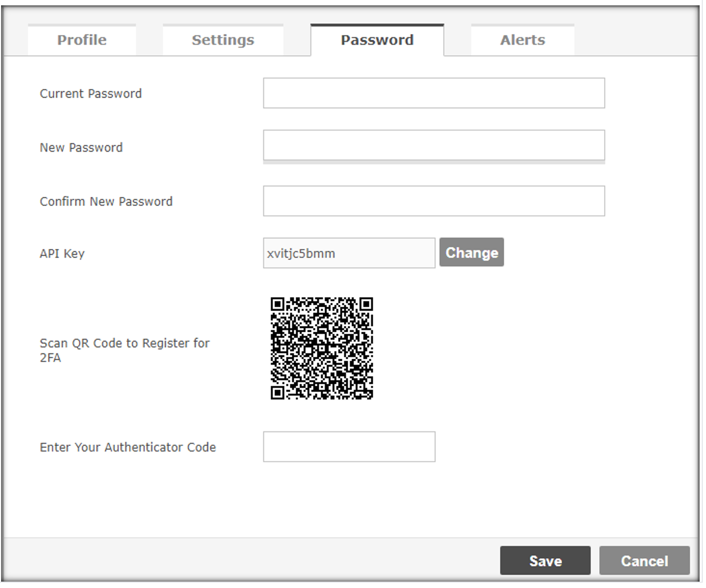Open the Settings tab
706x588 pixels.
click(223, 40)
